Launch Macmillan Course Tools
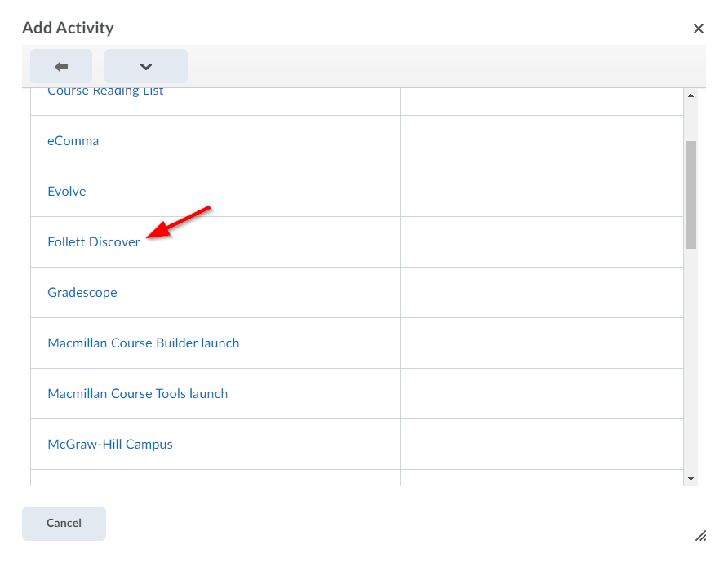Screen dimensions: 728x562 pyautogui.click(x=137, y=393)
